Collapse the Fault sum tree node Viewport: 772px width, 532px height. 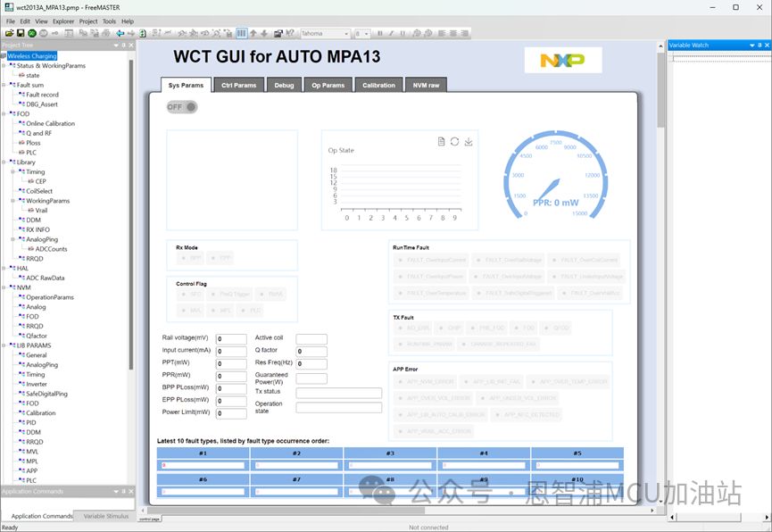[x=4, y=85]
